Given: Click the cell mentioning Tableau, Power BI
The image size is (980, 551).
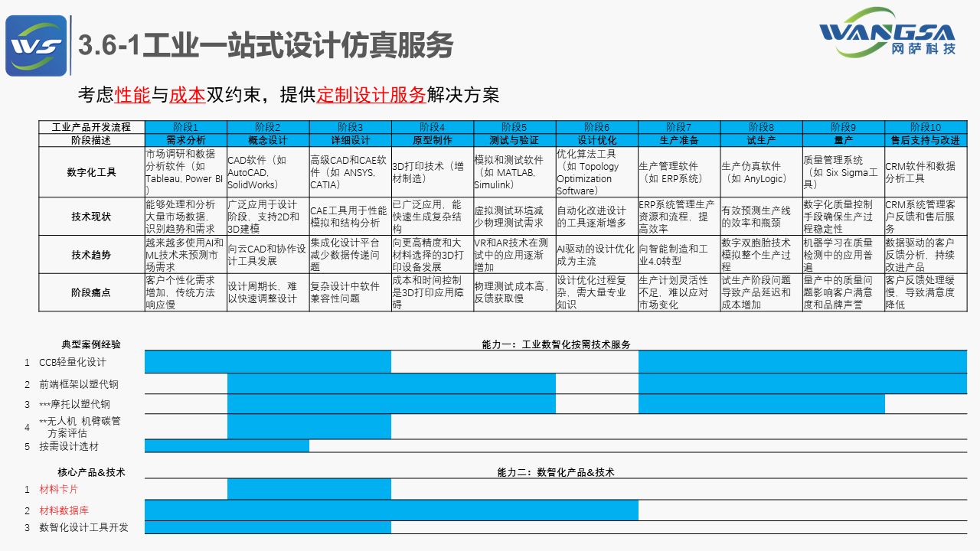Looking at the screenshot, I should click(x=186, y=172).
